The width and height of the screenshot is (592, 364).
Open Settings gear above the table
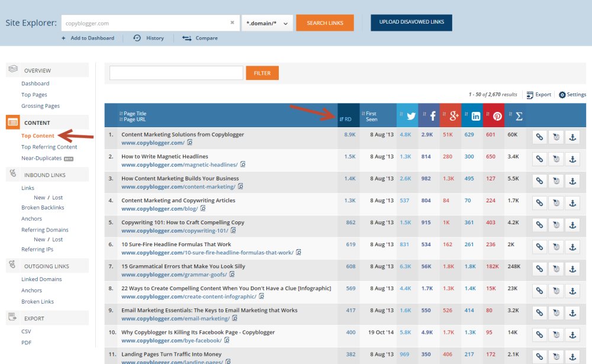click(562, 95)
